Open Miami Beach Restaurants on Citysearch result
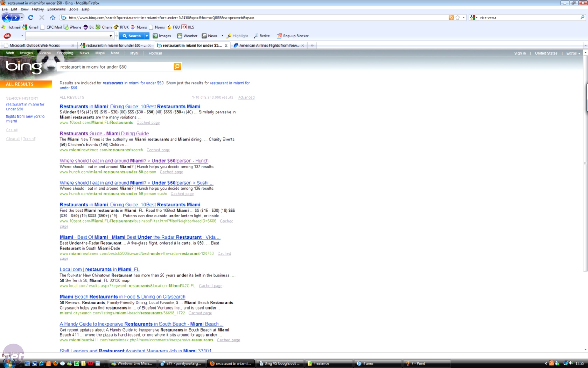588x368 pixels. coord(122,297)
